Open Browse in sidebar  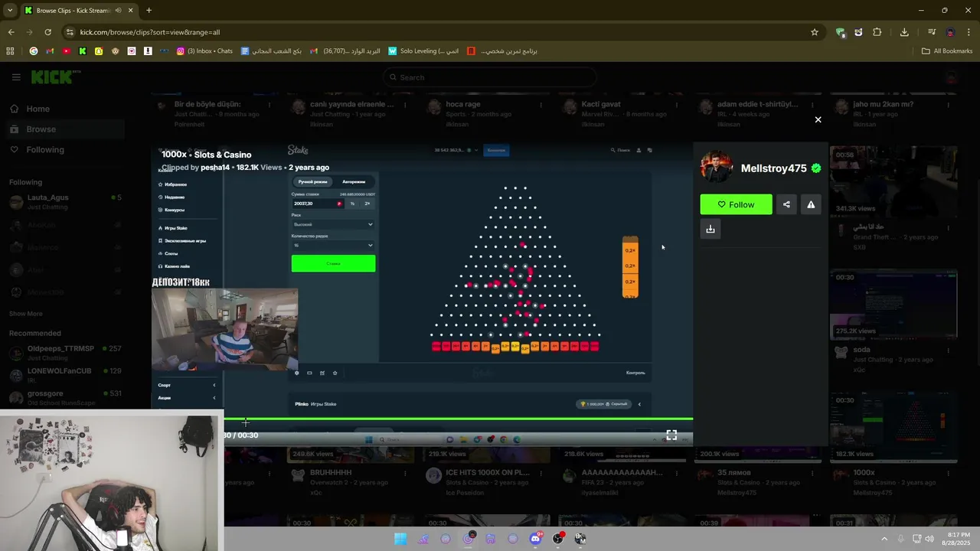(41, 129)
